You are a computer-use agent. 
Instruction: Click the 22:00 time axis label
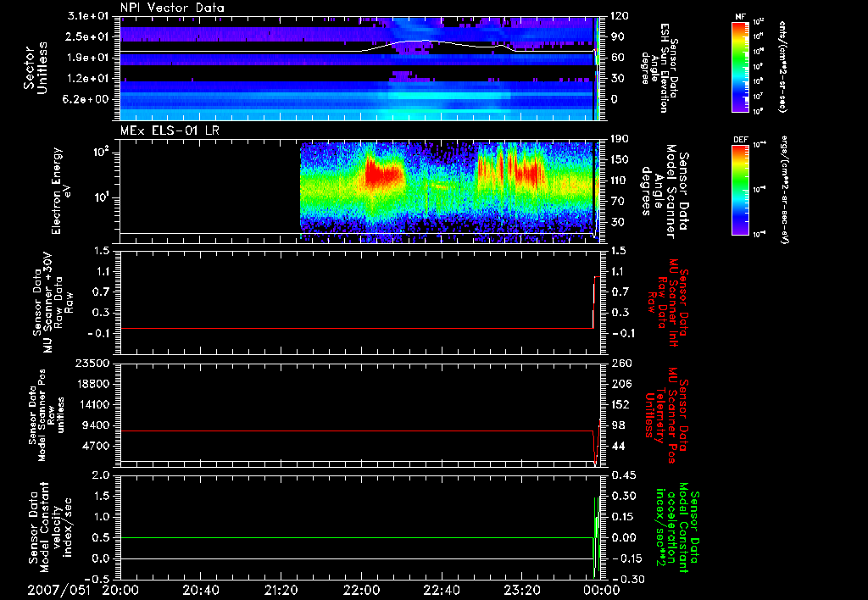(361, 590)
